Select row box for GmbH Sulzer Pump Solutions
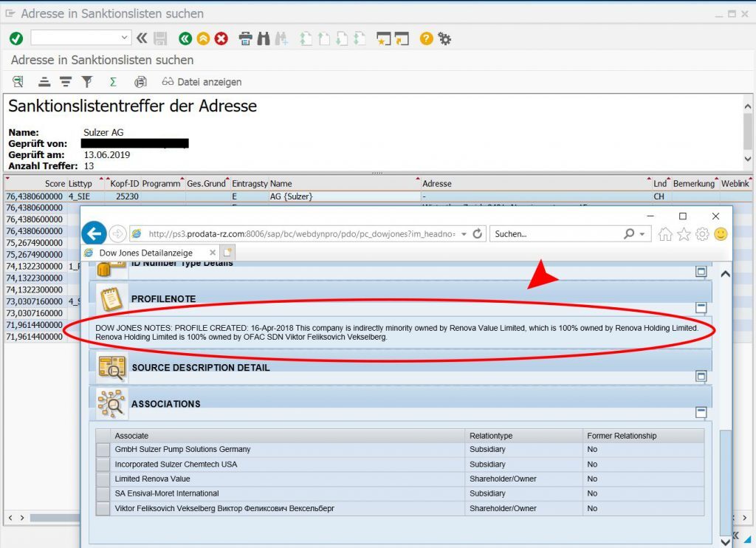 pos(103,449)
